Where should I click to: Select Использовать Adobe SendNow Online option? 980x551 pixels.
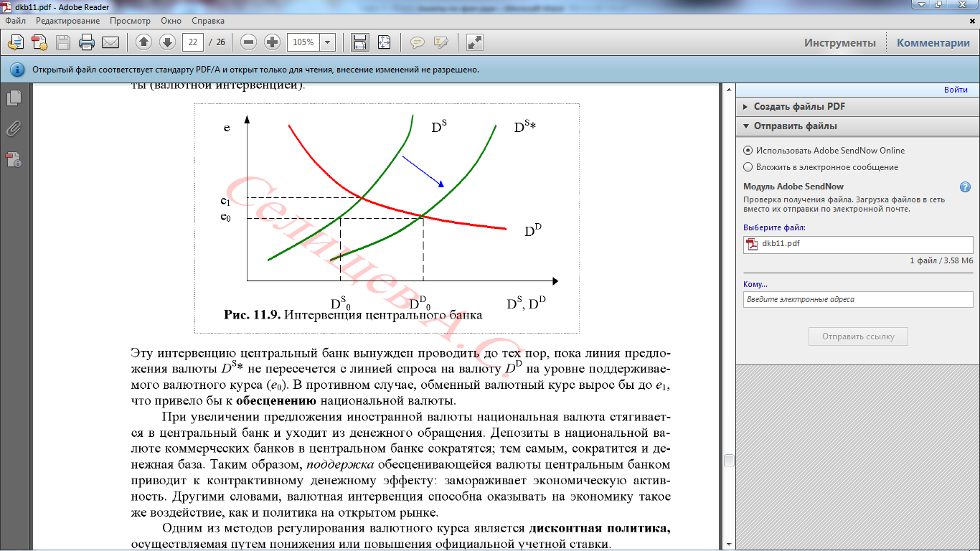(x=824, y=151)
